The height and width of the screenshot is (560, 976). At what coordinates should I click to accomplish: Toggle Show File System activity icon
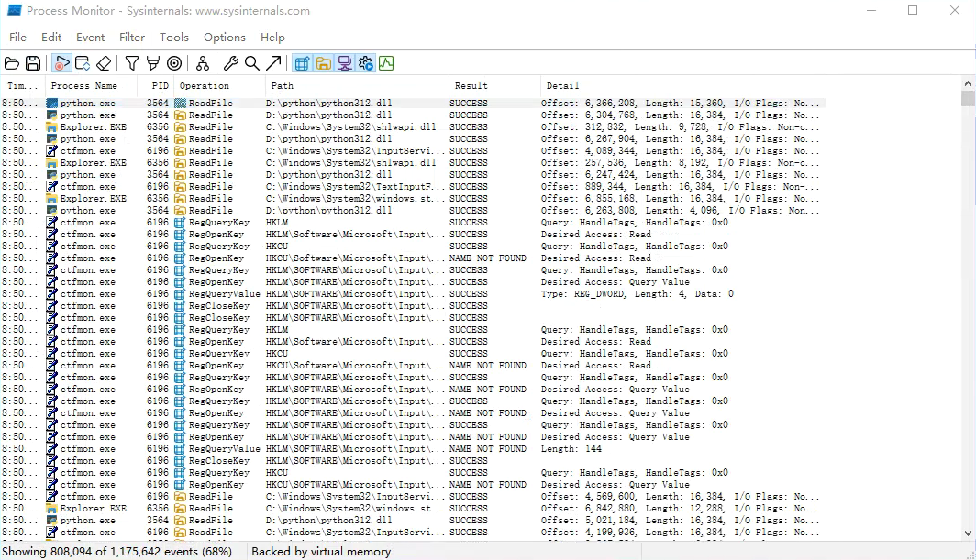323,63
